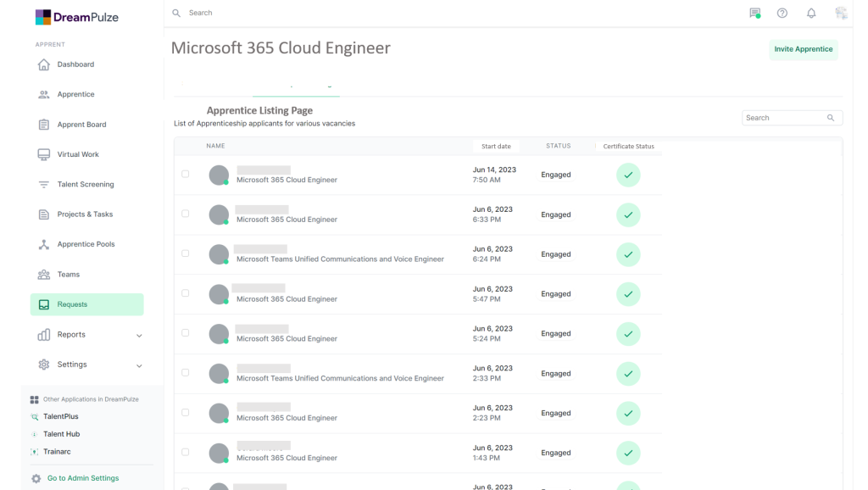The image size is (868, 490).
Task: Click the Apprentice Pools icon
Action: (x=44, y=244)
